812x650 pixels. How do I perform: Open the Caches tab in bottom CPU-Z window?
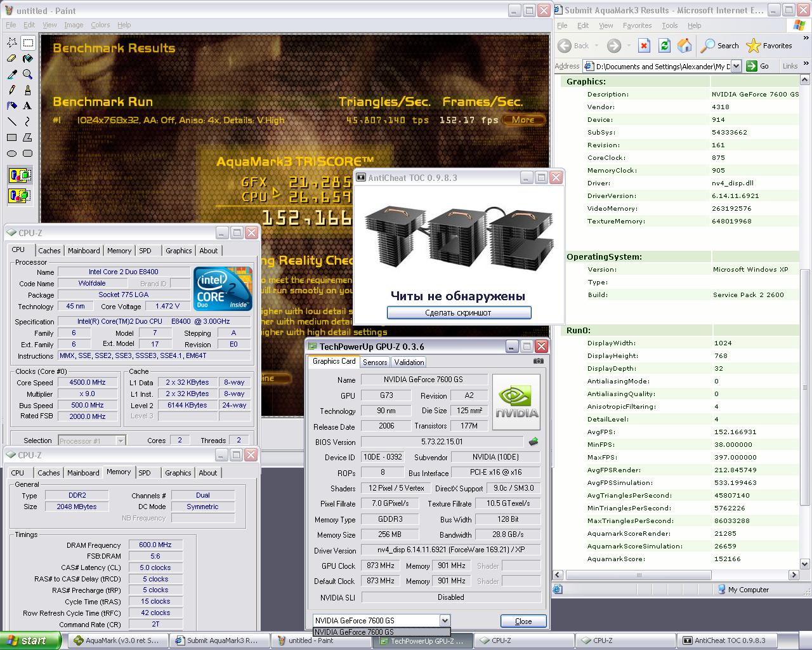49,473
